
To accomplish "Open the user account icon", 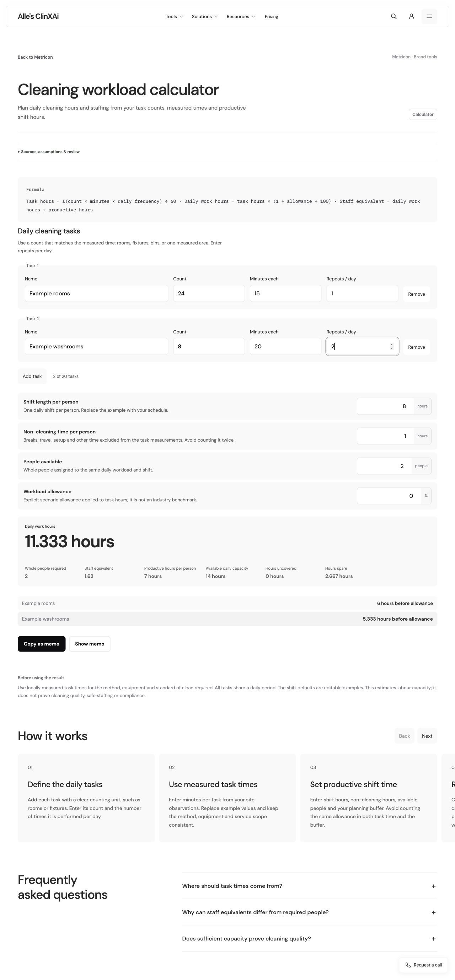I will click(411, 16).
